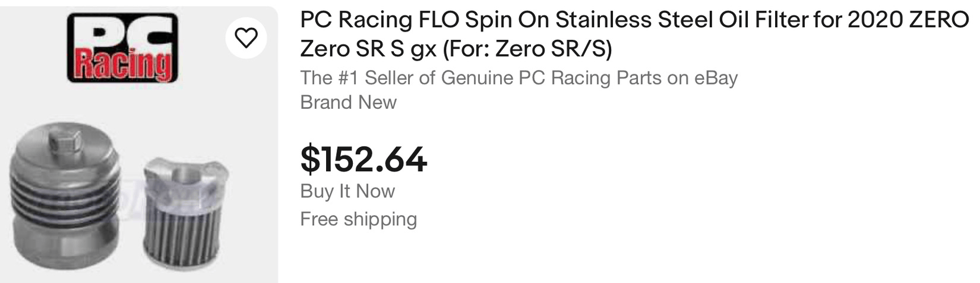Click the "(For: Zero SR/S)" compatibility text
Viewport: 980px width, 283px height.
527,48
